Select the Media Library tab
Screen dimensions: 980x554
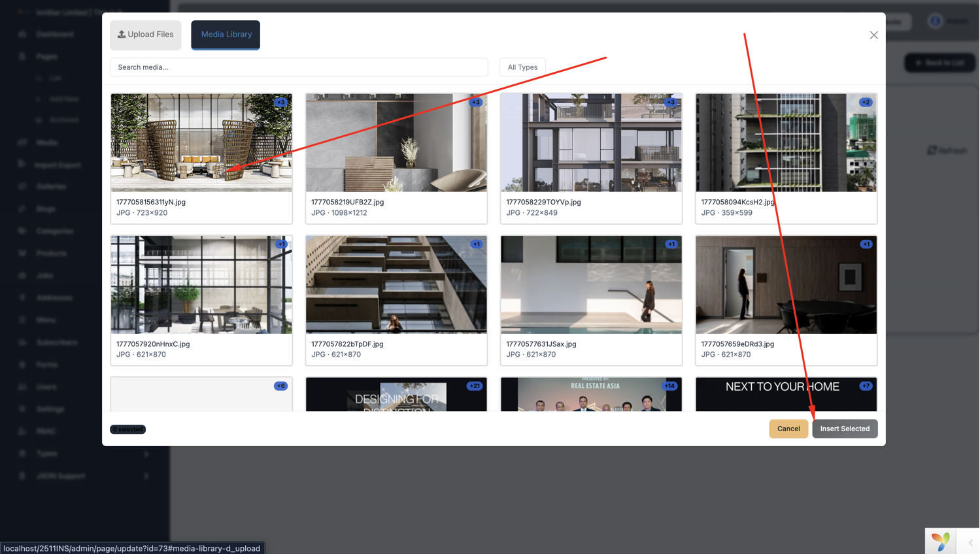pyautogui.click(x=226, y=35)
